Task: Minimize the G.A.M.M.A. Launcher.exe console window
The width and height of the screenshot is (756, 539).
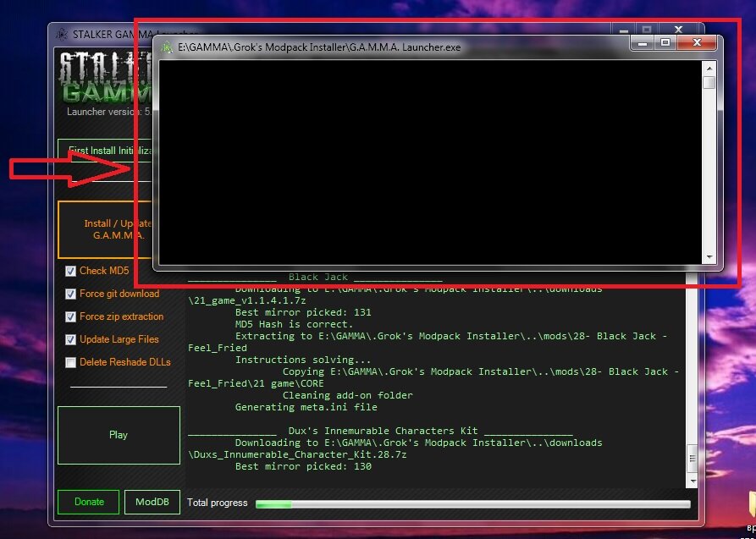Action: point(644,42)
